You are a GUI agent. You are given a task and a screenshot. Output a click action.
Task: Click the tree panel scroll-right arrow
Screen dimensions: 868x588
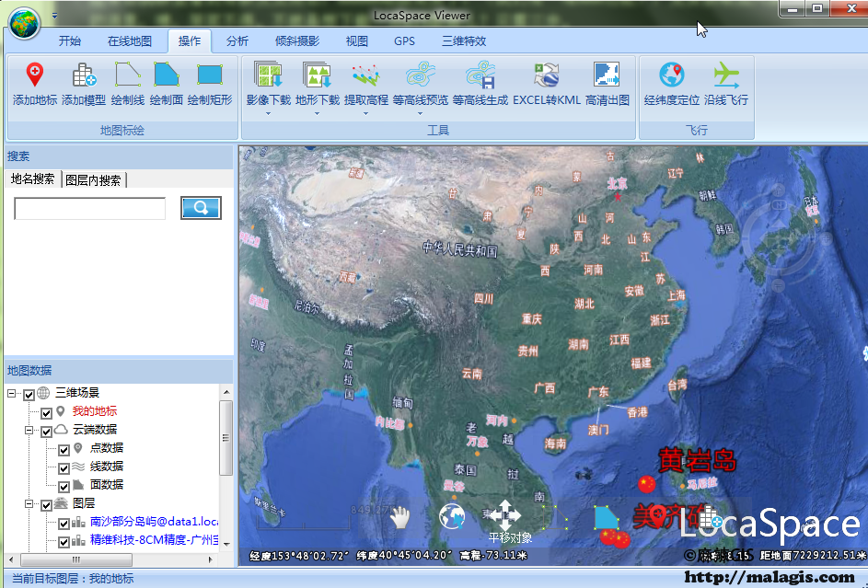pos(211,559)
